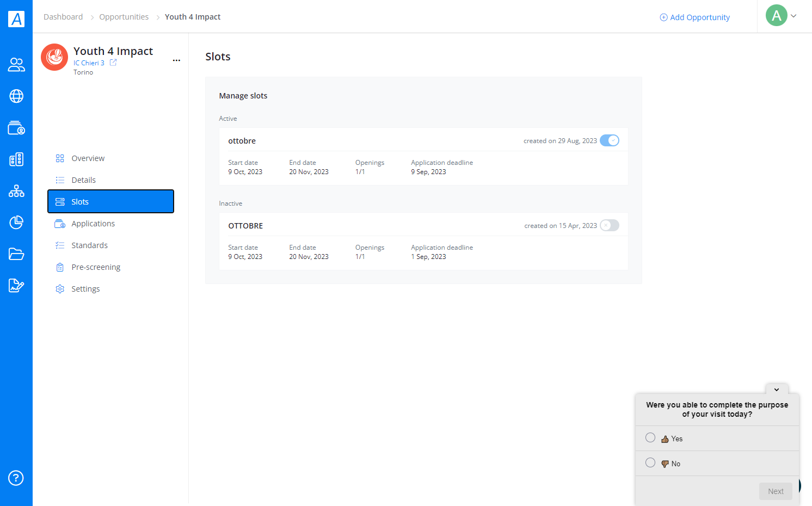This screenshot has width=812, height=506.
Task: Open the globe icon in the left sidebar
Action: pyautogui.click(x=16, y=96)
